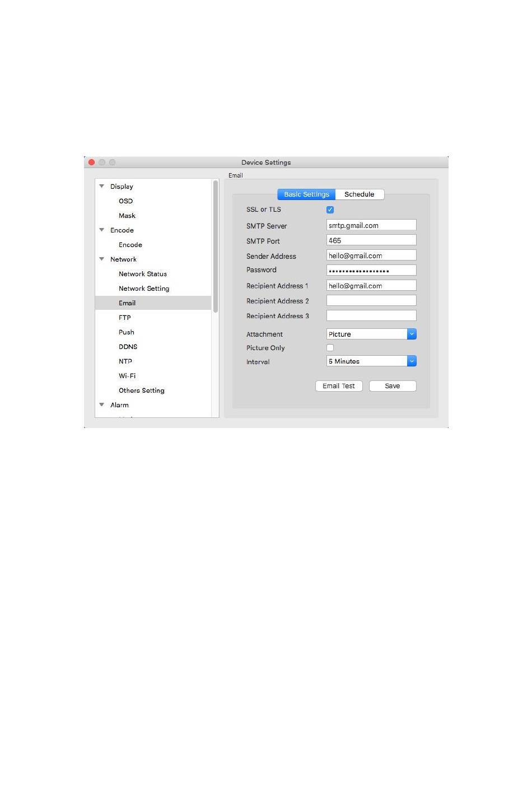
Task: Open Network Setting in sidebar
Action: [x=144, y=289]
